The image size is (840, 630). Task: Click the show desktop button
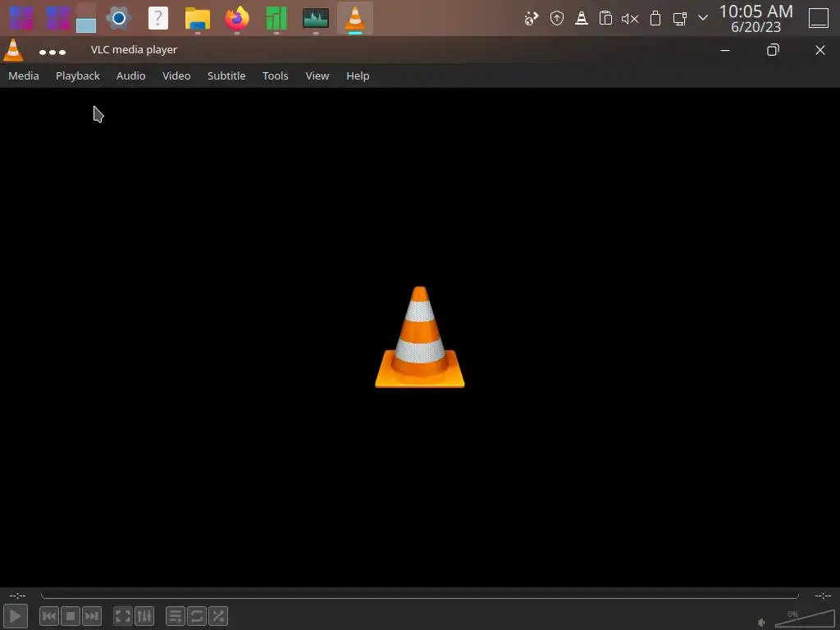click(x=818, y=18)
